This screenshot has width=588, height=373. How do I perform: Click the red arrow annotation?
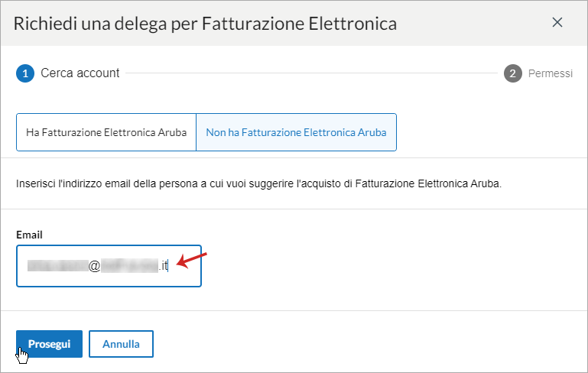tap(192, 260)
